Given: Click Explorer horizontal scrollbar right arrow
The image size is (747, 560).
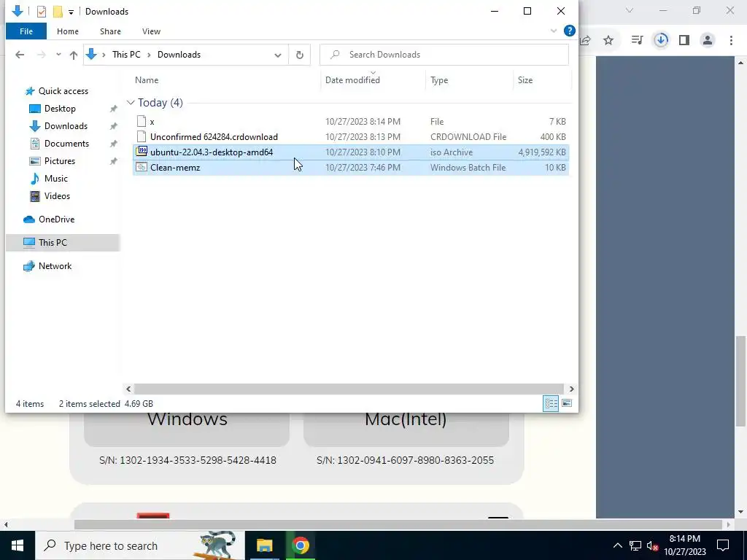Looking at the screenshot, I should click(571, 389).
